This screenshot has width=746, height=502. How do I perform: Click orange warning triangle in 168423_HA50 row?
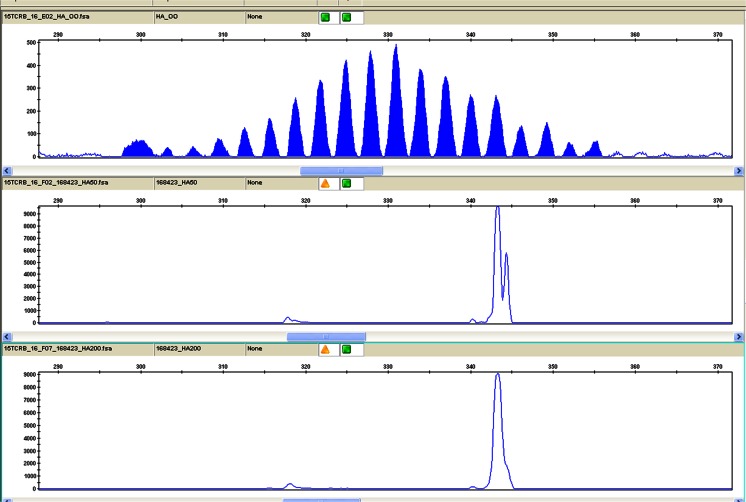pos(325,183)
